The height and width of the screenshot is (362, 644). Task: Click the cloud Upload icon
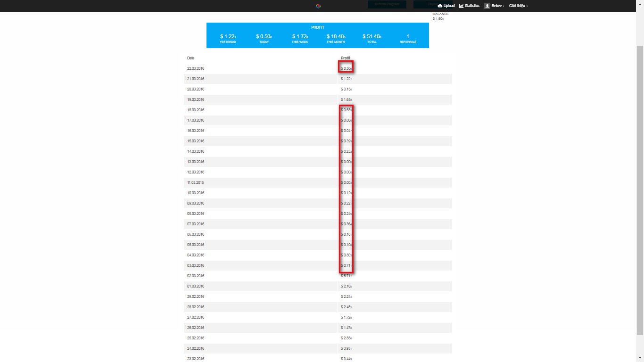tap(440, 6)
